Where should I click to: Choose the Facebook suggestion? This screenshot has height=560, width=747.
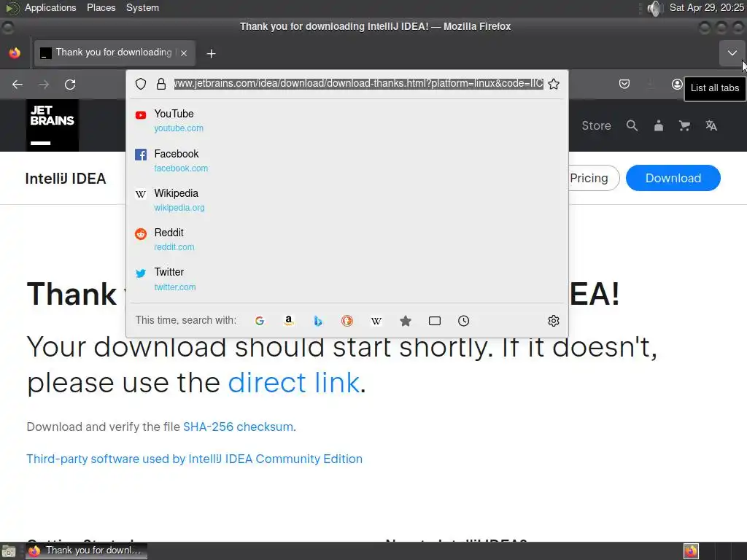[347, 160]
